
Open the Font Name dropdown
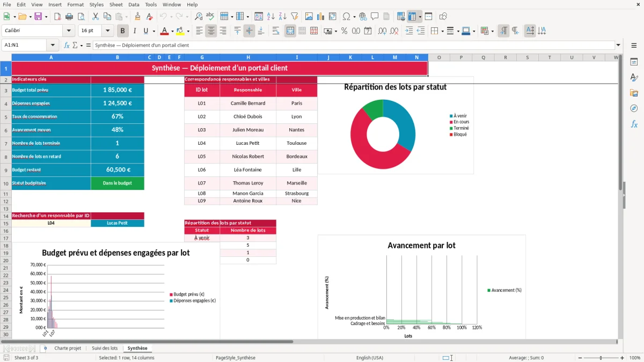[x=68, y=31]
